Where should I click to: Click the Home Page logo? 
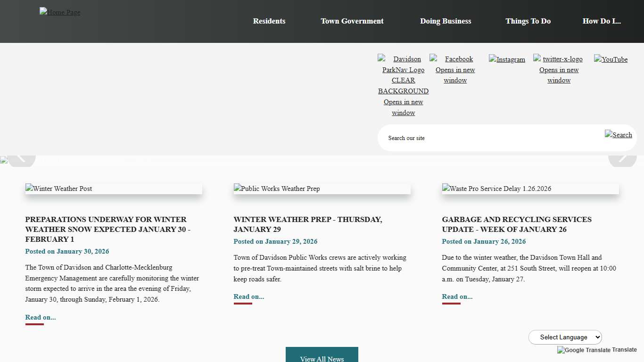coord(60,12)
